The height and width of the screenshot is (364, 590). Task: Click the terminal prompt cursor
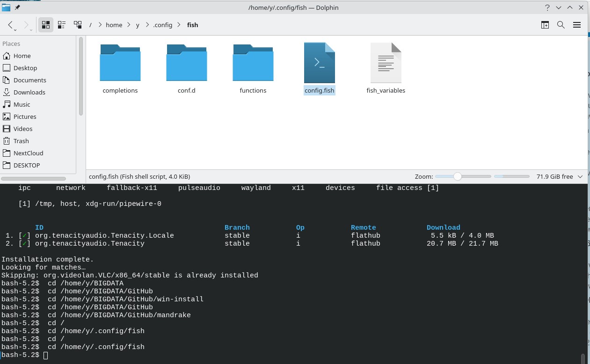45,356
